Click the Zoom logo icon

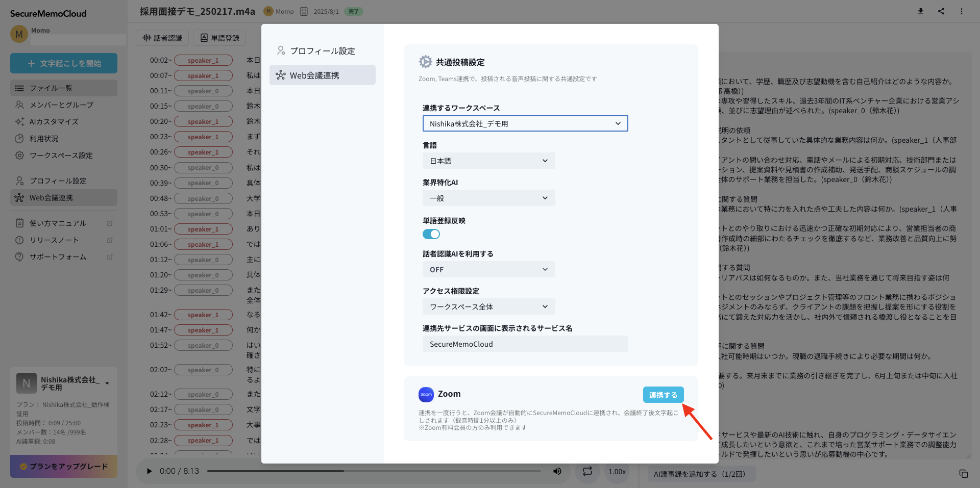[x=426, y=394]
